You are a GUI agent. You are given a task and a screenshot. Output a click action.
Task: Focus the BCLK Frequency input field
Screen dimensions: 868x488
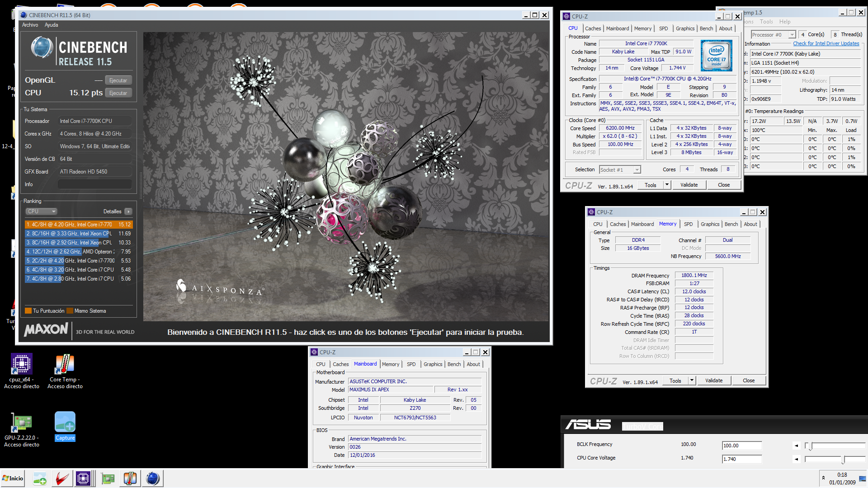742,446
